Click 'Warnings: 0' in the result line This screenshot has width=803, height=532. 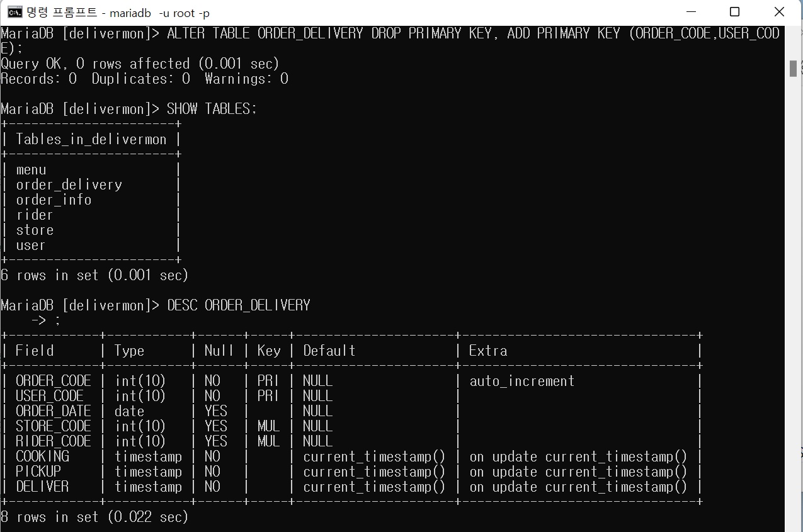point(246,79)
